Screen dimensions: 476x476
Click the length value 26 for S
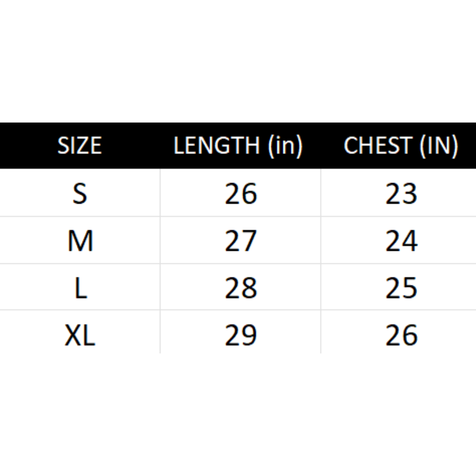click(241, 193)
